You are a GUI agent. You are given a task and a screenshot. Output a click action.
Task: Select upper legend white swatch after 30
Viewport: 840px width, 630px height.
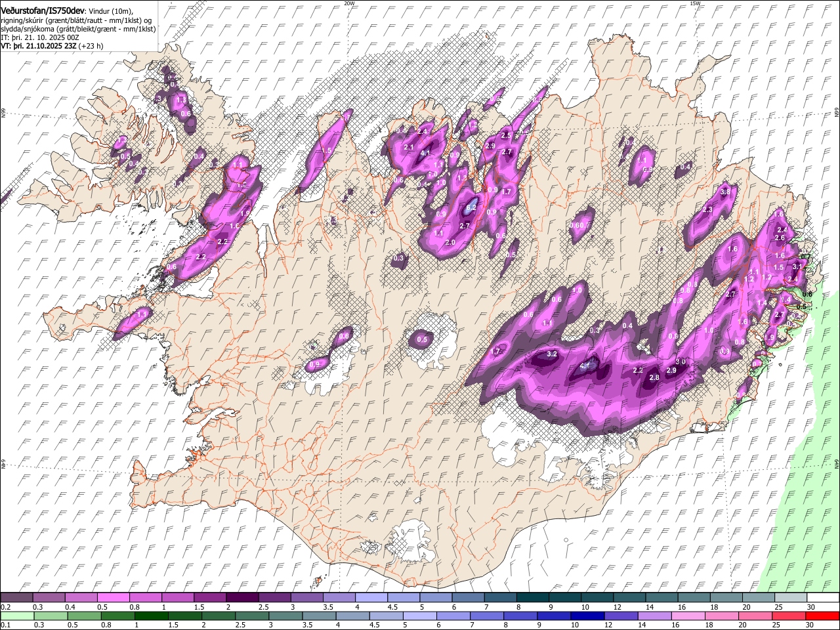click(822, 598)
